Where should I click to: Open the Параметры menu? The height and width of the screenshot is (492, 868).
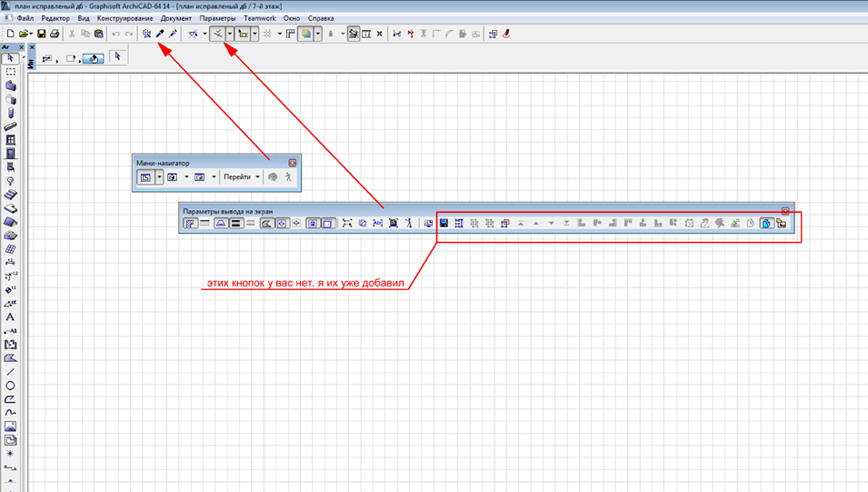pyautogui.click(x=218, y=17)
